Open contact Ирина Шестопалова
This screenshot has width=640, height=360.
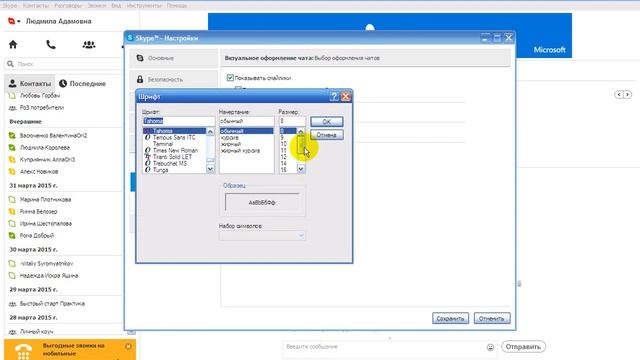[x=46, y=224]
